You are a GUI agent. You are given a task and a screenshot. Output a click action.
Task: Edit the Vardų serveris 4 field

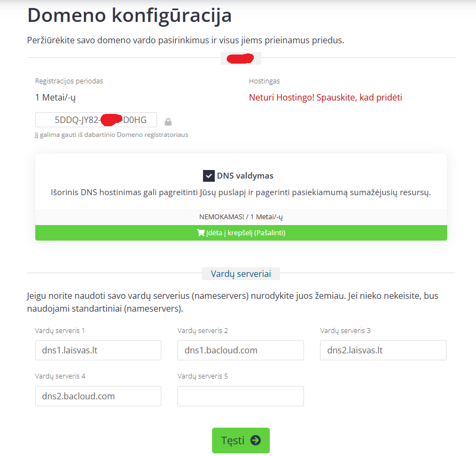pyautogui.click(x=98, y=396)
